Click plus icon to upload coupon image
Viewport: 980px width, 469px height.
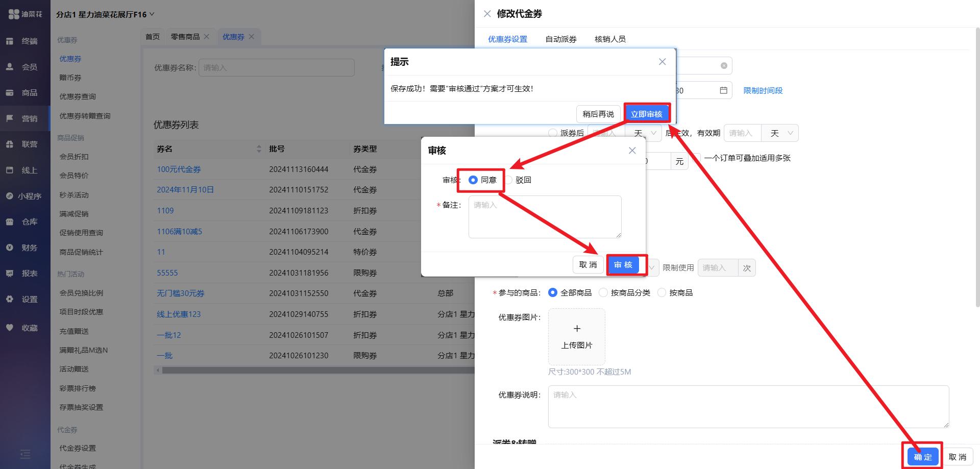[577, 328]
